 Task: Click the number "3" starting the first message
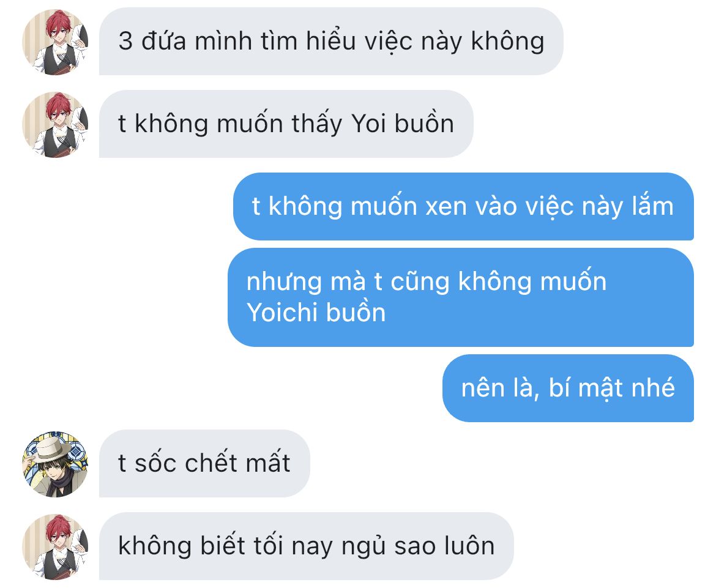click(x=125, y=42)
